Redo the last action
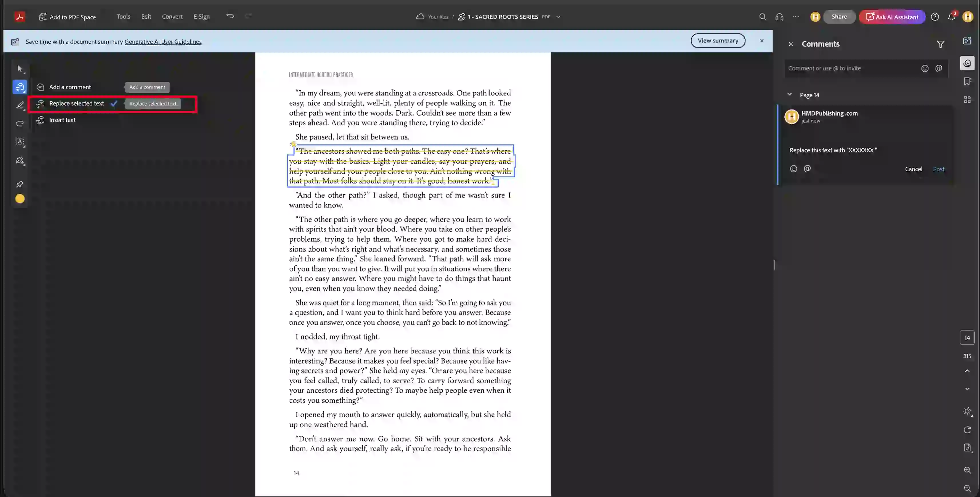This screenshot has height=497, width=980. click(x=249, y=16)
